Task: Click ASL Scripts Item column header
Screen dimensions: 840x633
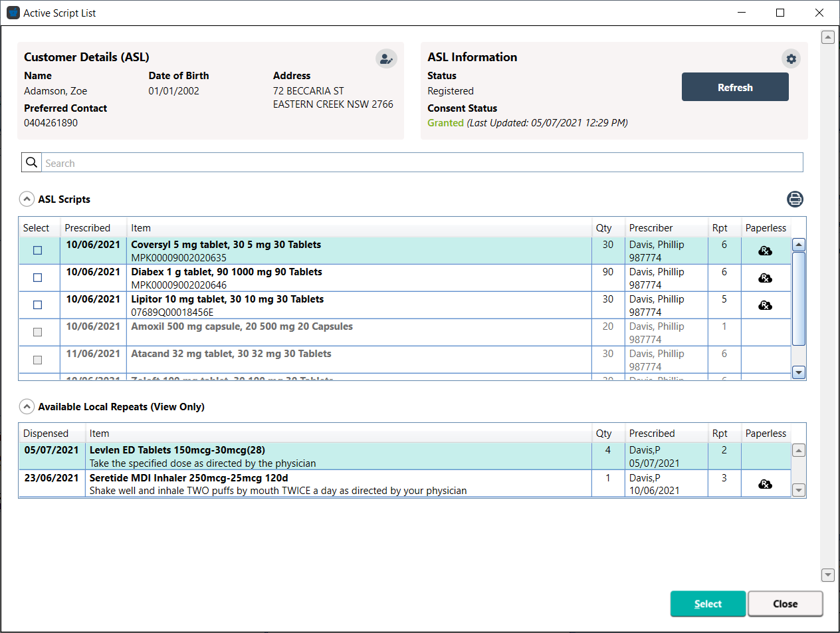Action: (359, 227)
